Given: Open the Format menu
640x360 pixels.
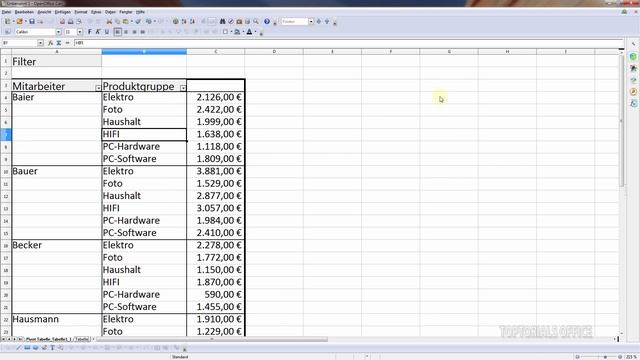Looking at the screenshot, I should (x=80, y=12).
